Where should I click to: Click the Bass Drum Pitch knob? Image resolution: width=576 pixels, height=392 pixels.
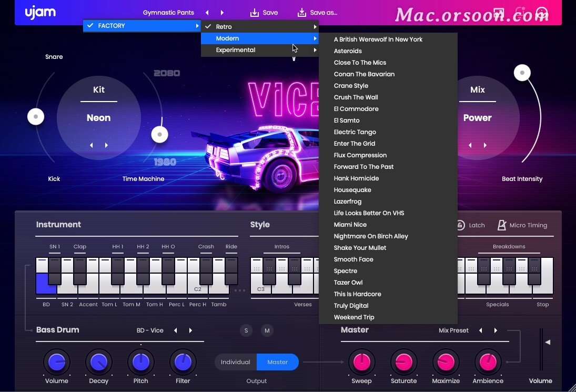[x=140, y=362]
